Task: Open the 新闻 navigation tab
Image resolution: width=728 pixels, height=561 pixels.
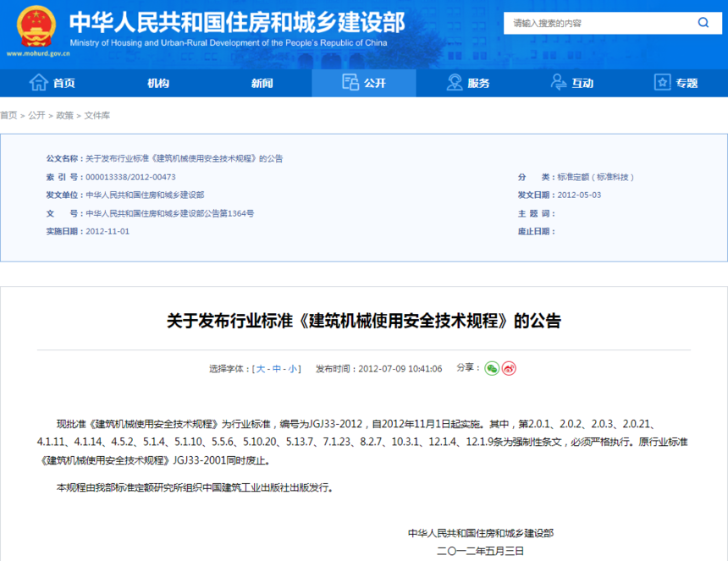Action: pos(262,83)
